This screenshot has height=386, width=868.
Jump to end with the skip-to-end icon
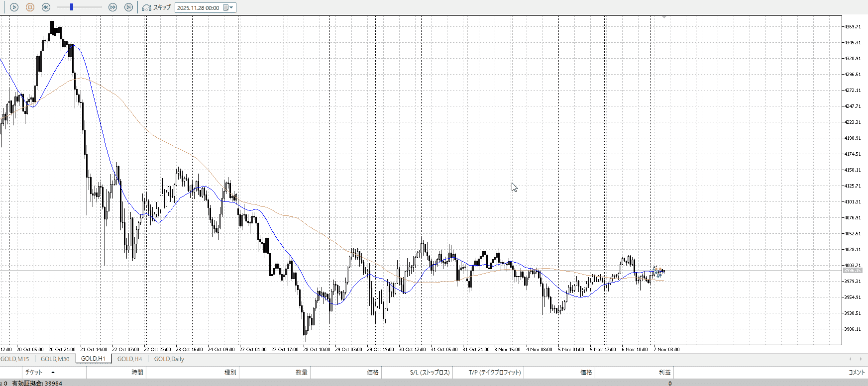pyautogui.click(x=128, y=7)
